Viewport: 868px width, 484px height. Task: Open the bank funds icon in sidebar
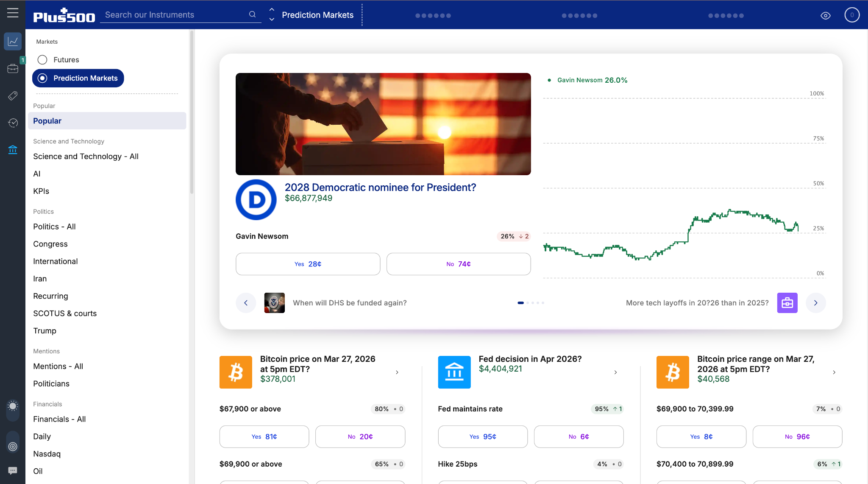pyautogui.click(x=13, y=149)
